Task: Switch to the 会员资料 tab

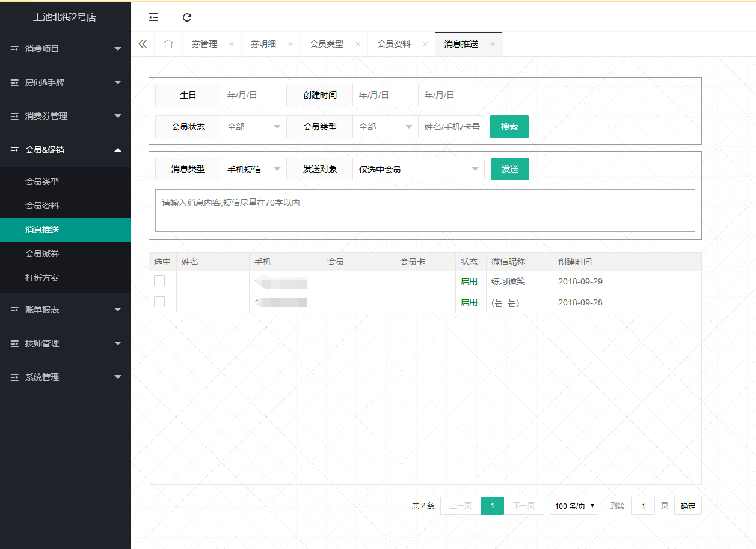Action: coord(394,44)
